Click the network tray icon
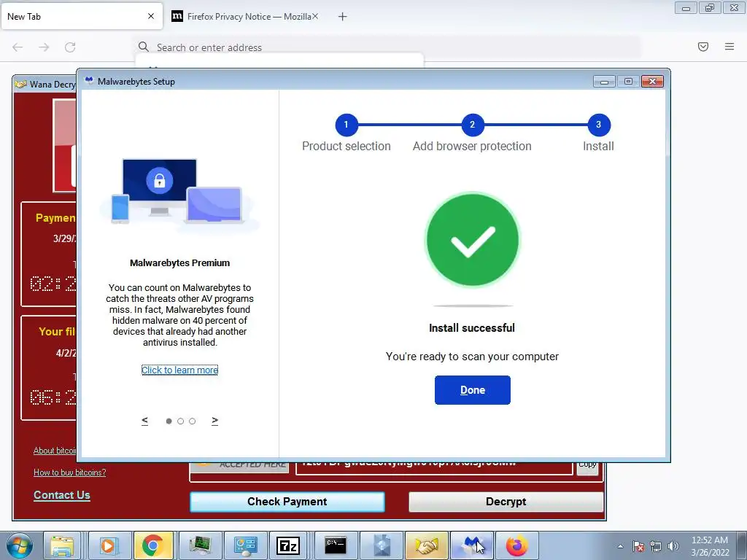 656,546
